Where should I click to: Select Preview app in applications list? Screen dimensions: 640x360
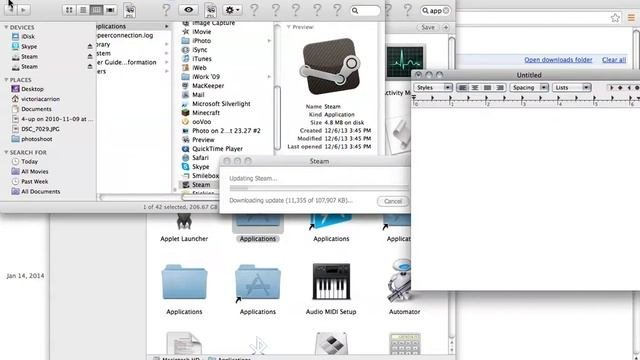click(203, 140)
